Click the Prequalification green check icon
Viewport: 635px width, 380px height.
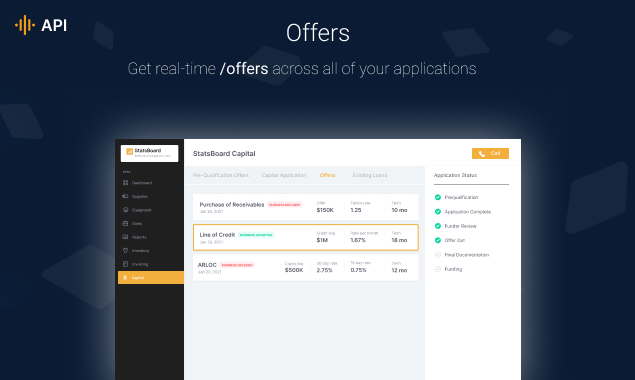[x=438, y=197]
